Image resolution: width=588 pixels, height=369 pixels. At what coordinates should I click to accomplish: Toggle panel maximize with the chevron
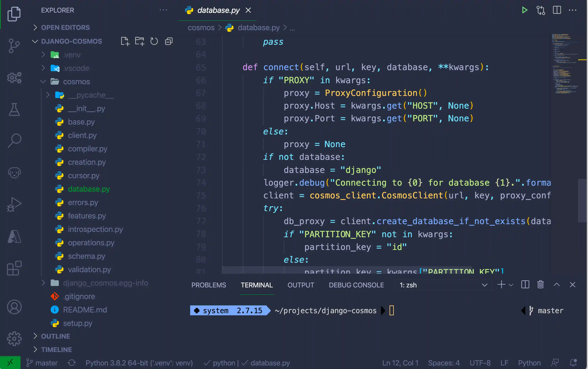click(x=557, y=285)
